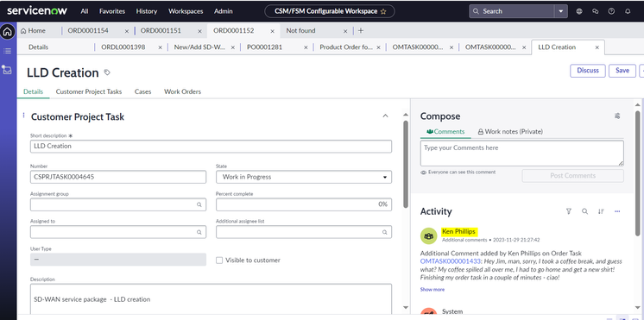
Task: Close the ORD0001151 tab
Action: coord(199,31)
